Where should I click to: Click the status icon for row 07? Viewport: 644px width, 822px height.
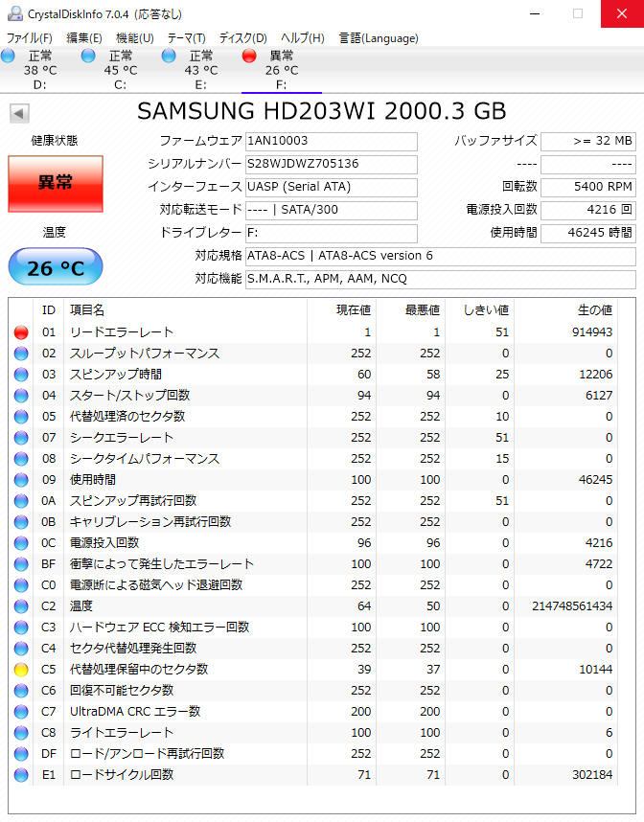[21, 438]
